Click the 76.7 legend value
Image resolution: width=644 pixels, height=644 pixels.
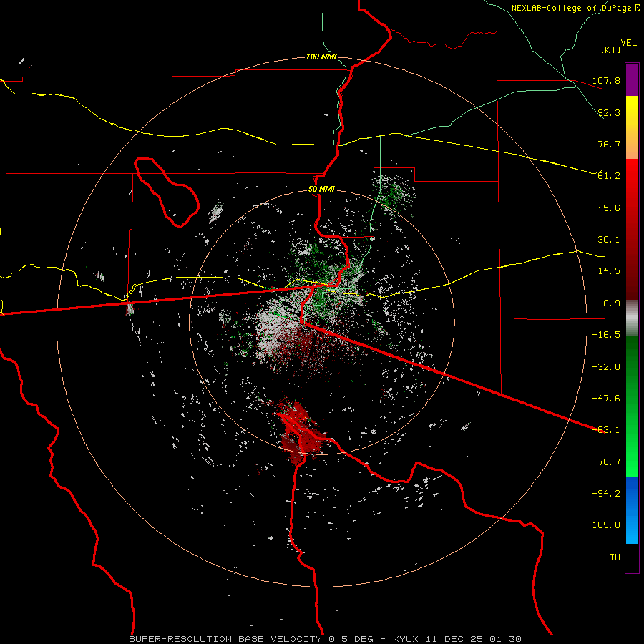(x=609, y=144)
